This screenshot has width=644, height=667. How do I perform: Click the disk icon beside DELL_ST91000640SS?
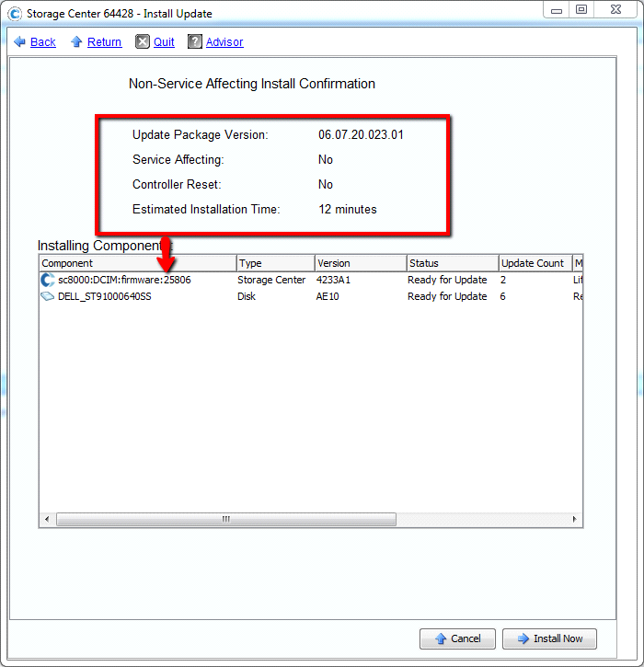pos(48,296)
